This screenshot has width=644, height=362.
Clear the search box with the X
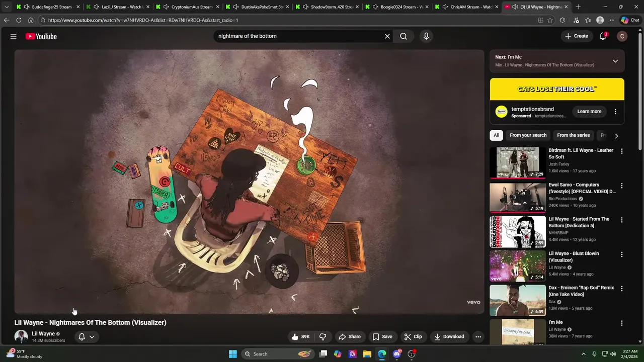[x=387, y=36]
